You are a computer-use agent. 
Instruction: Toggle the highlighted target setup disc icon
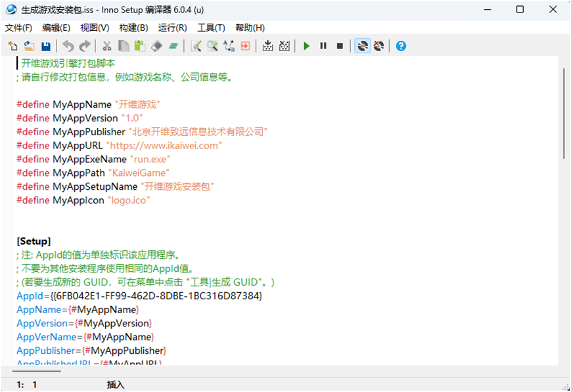pyautogui.click(x=362, y=46)
